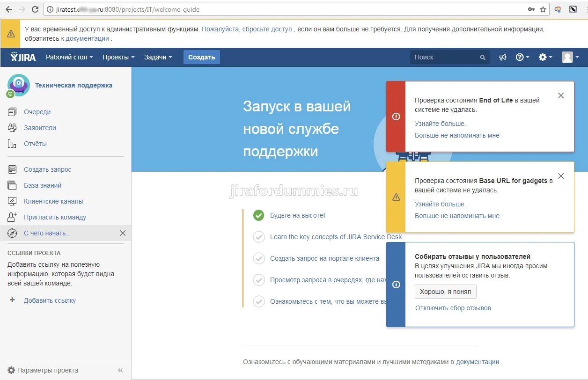The width and height of the screenshot is (588, 380).
Task: Click the info icon on feedback notification
Action: pyautogui.click(x=396, y=285)
